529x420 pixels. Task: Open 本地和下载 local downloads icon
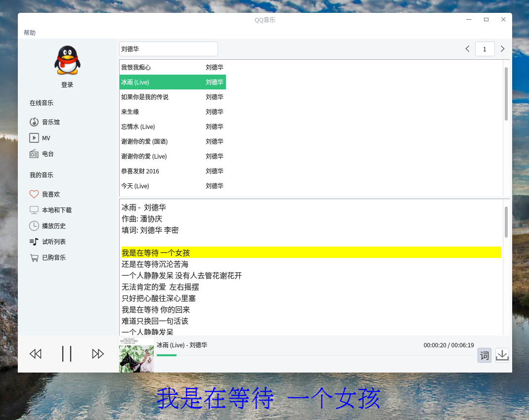click(34, 210)
